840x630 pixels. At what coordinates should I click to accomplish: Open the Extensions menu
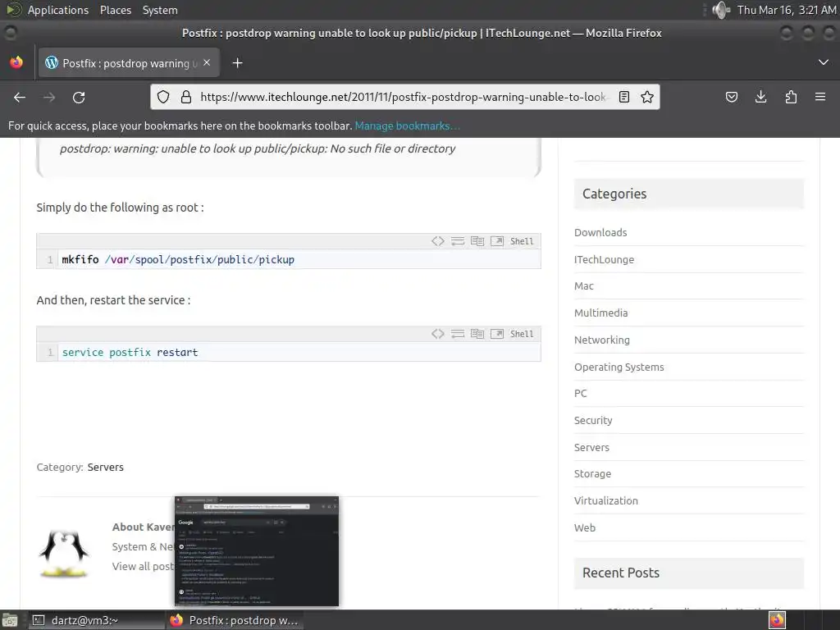coord(791,97)
